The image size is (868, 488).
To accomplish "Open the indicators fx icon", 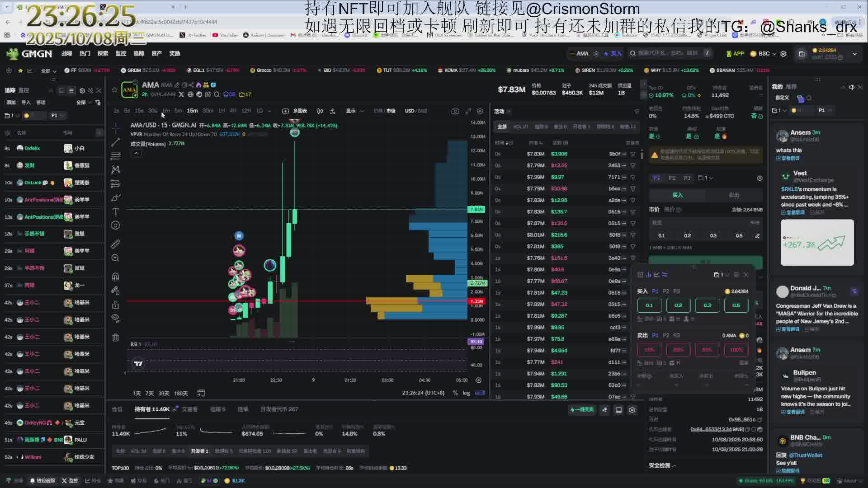I will pyautogui.click(x=333, y=111).
